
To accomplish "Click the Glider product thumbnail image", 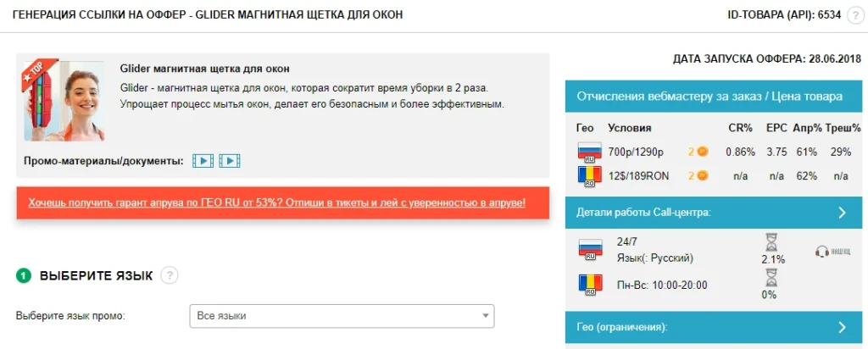I will click(63, 100).
